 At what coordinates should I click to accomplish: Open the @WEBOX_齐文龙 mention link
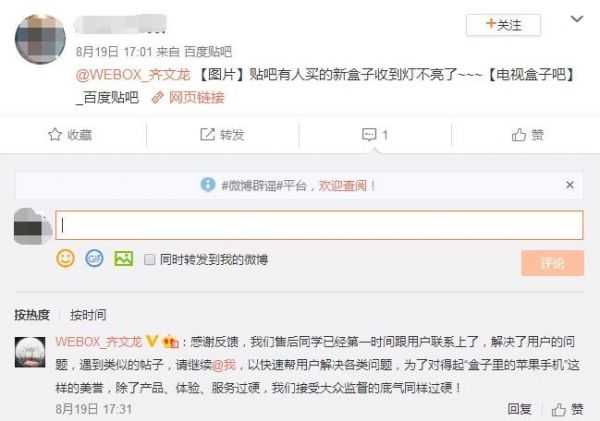point(133,74)
